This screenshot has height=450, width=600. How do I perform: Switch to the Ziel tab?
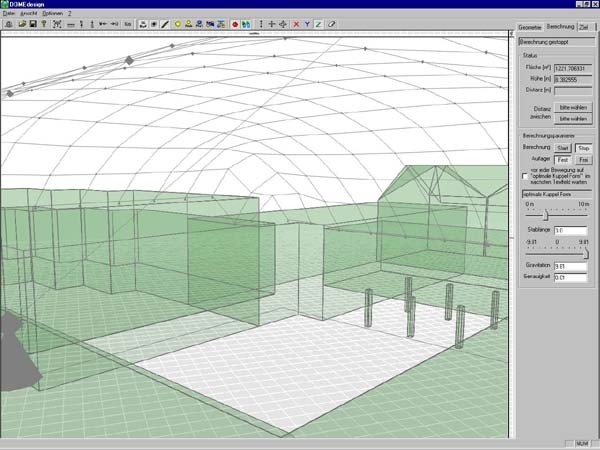tap(584, 28)
